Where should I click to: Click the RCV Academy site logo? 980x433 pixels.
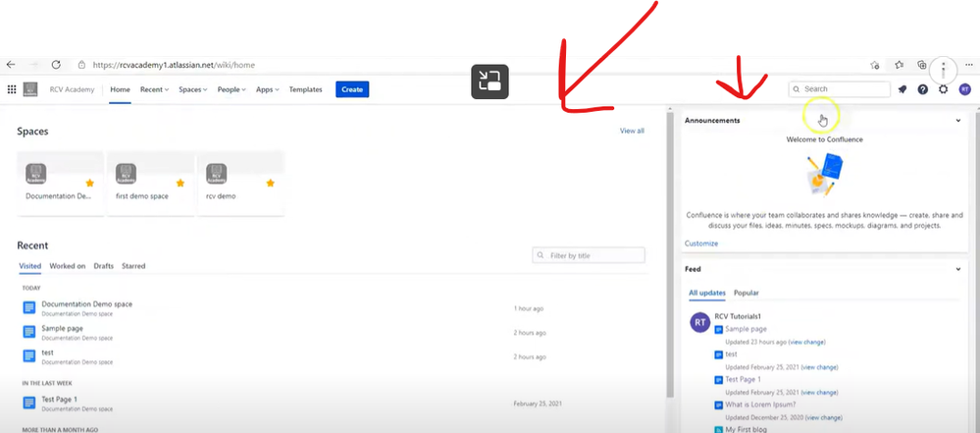30,89
